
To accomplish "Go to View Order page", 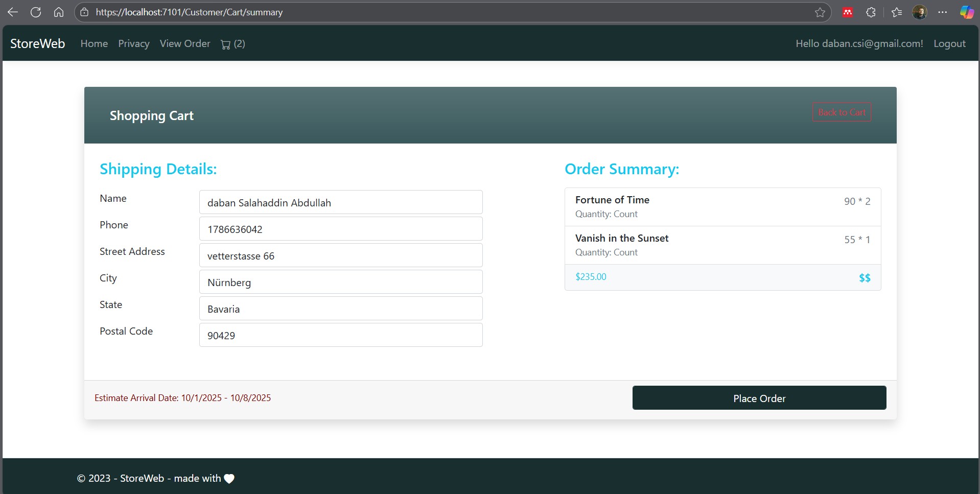I will point(185,44).
